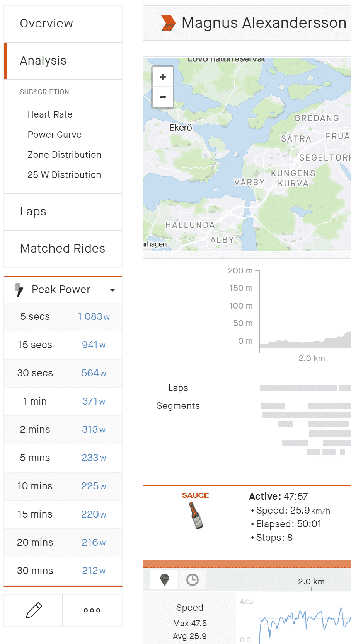
Task: Zoom out on the map
Action: [x=163, y=97]
